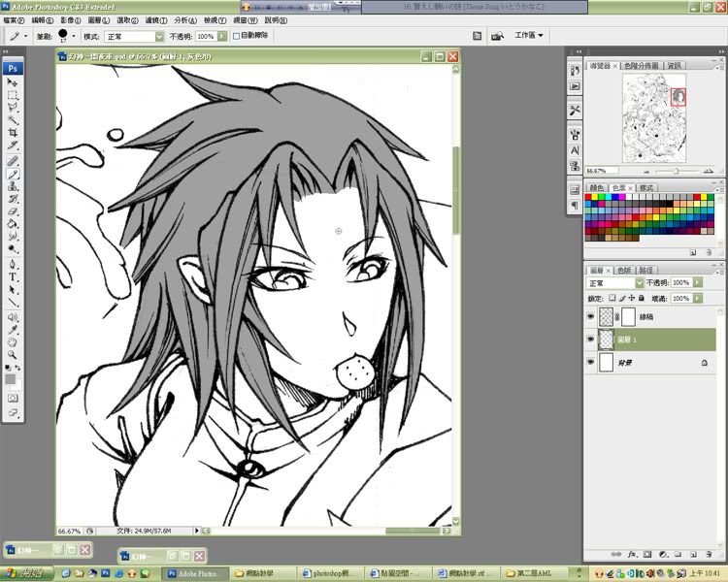Open the Layer menu

coord(98,20)
